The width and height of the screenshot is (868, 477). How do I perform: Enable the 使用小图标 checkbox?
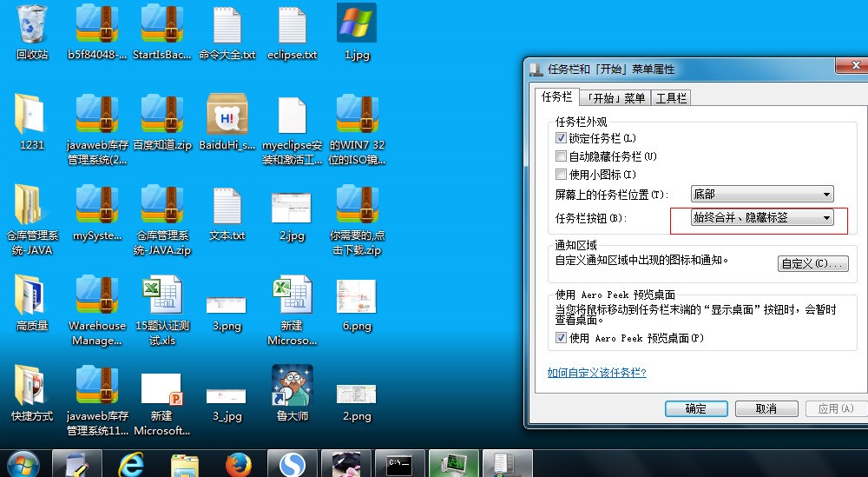coord(561,175)
